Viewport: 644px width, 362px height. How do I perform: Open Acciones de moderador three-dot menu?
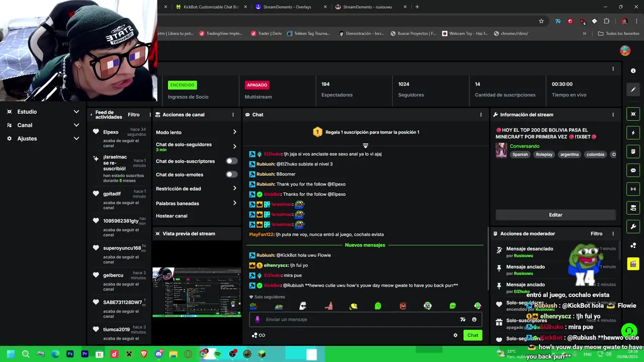point(613,234)
